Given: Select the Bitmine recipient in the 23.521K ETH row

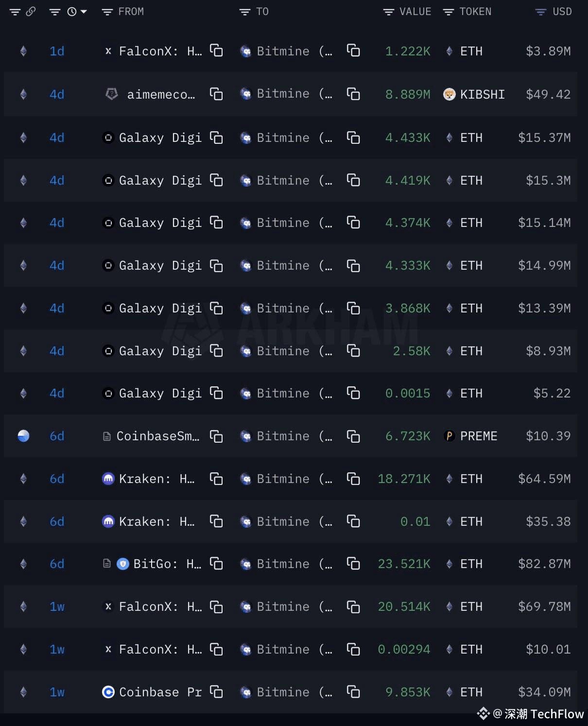Looking at the screenshot, I should 286,564.
